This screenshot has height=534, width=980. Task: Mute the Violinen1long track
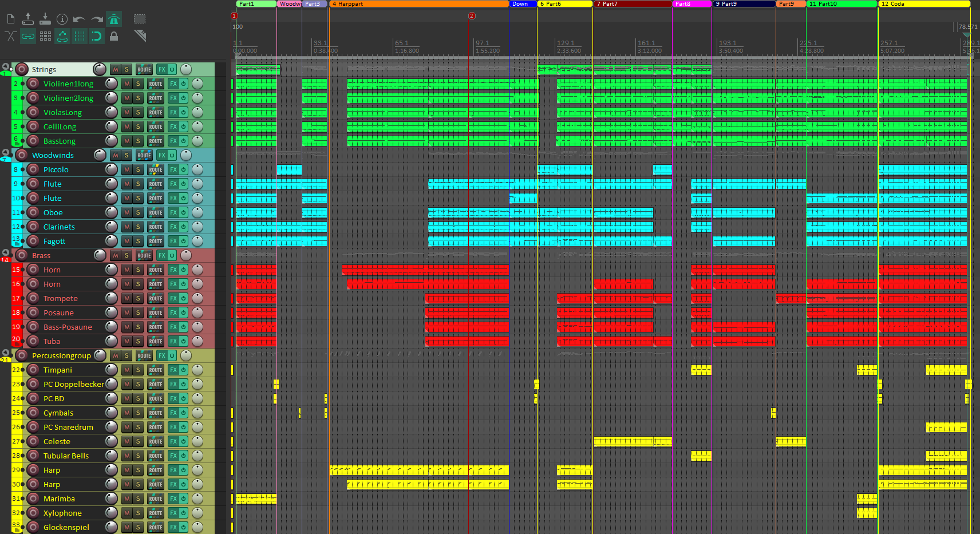pyautogui.click(x=127, y=84)
